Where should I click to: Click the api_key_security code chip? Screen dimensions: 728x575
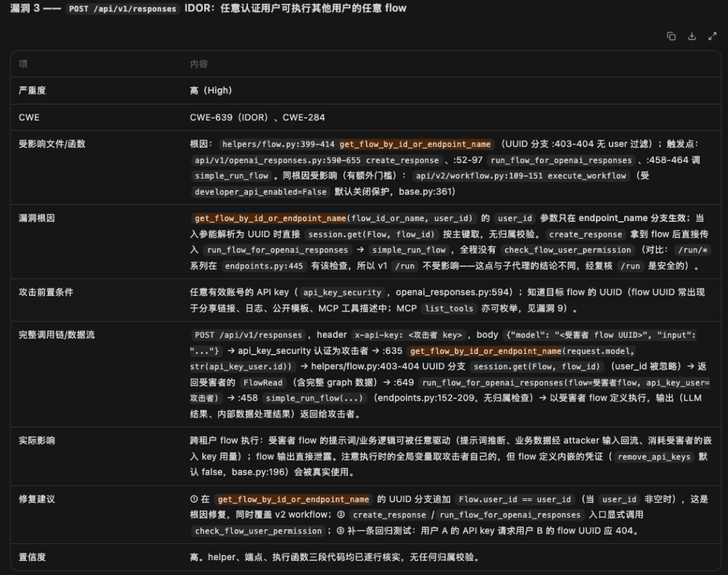pyautogui.click(x=342, y=293)
